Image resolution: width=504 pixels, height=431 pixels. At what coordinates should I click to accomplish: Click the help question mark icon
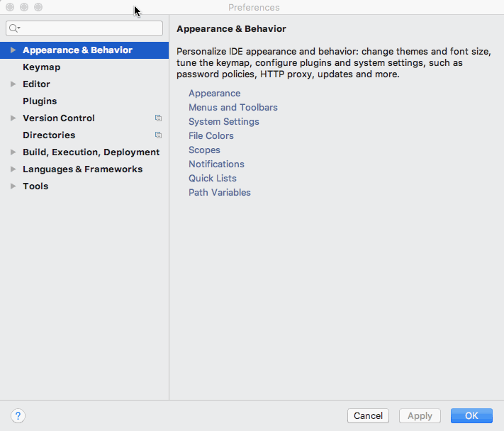[x=18, y=416]
